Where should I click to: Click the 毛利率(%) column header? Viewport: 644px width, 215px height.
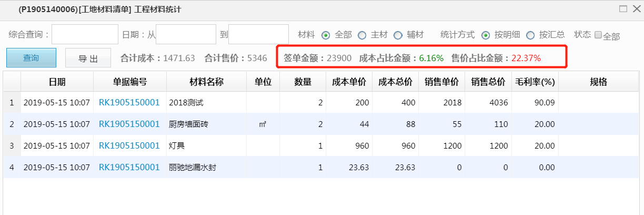(x=535, y=82)
